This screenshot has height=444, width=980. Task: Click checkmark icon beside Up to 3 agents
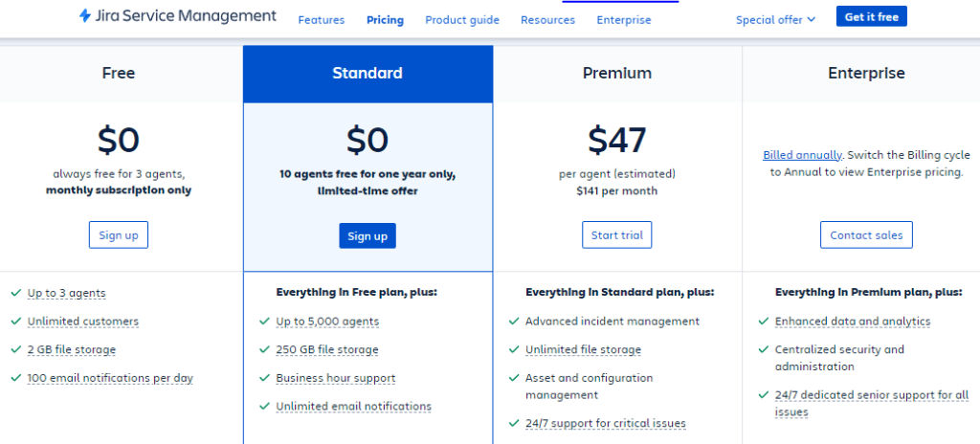click(x=15, y=293)
